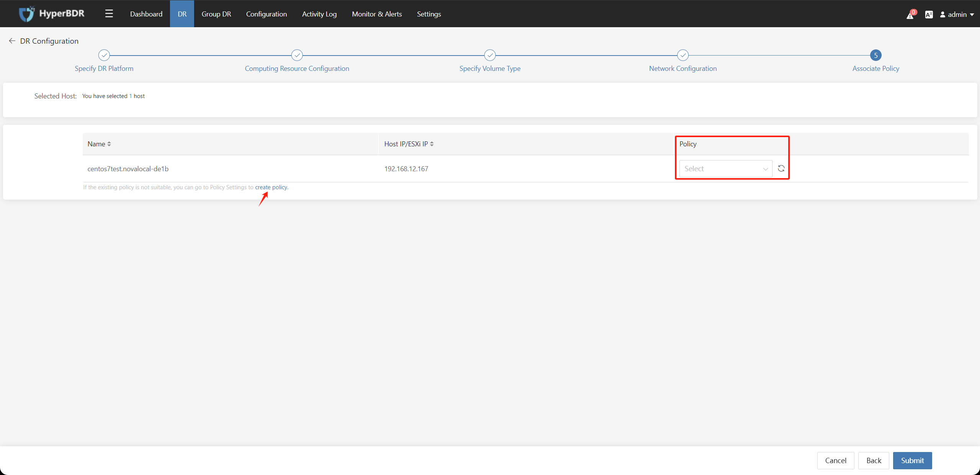Click the Name column sort icon
The height and width of the screenshot is (475, 980).
[x=109, y=144]
